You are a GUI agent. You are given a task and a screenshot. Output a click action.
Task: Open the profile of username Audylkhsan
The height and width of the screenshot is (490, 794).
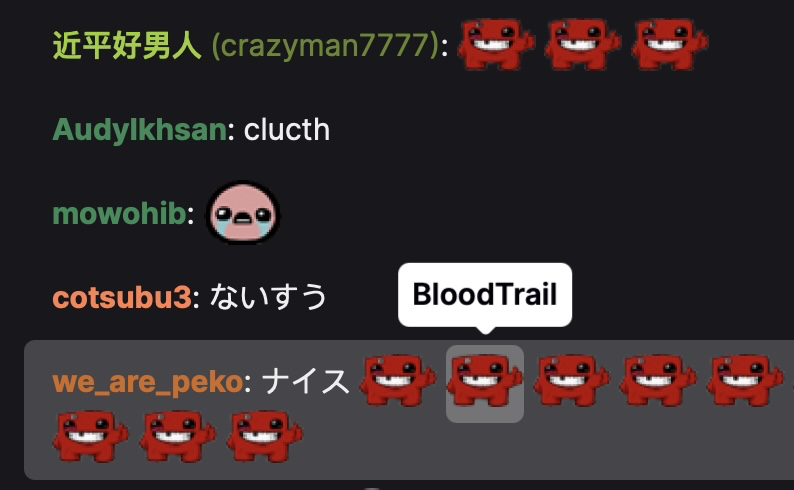click(x=140, y=130)
